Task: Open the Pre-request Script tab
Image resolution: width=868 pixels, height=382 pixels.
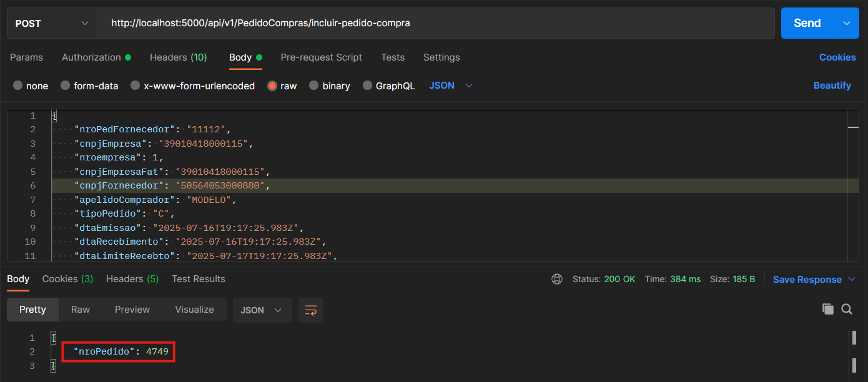Action: (321, 57)
